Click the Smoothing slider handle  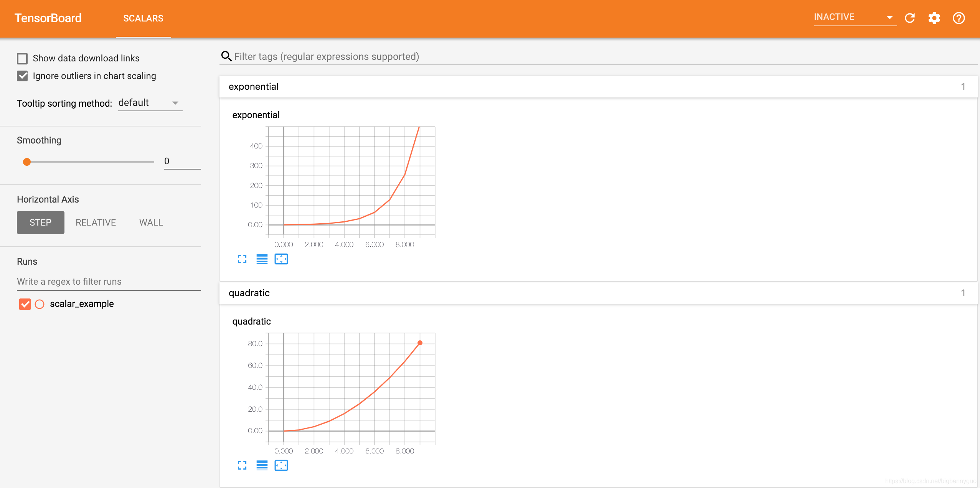coord(27,162)
